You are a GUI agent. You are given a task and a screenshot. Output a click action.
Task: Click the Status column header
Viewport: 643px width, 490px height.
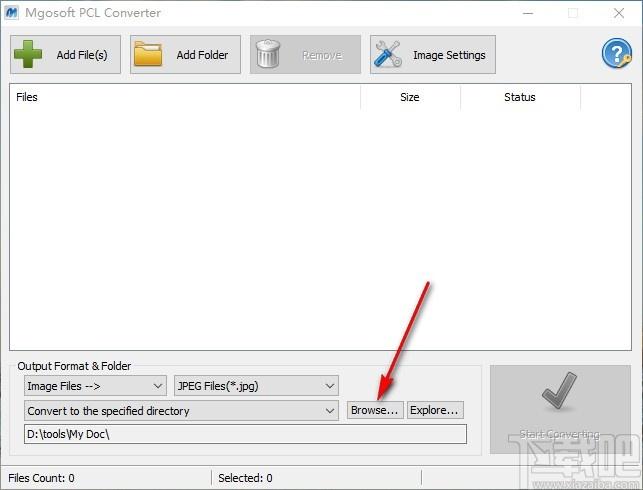pos(520,97)
